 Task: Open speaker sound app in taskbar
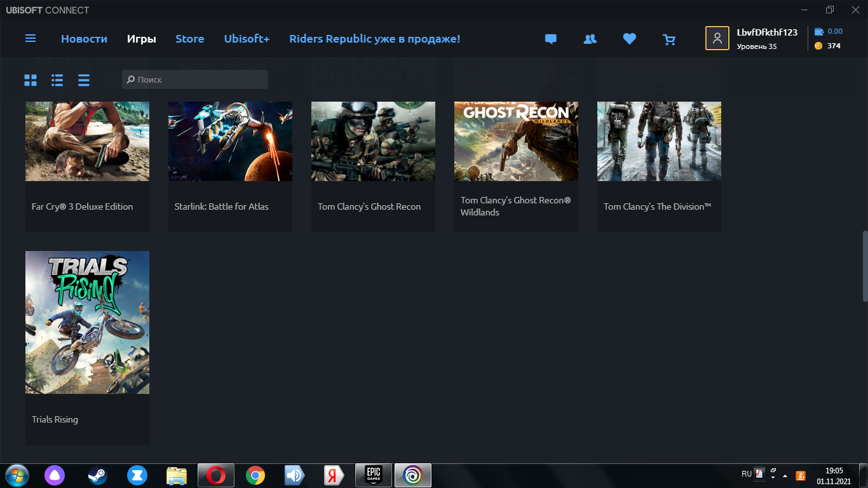[295, 475]
